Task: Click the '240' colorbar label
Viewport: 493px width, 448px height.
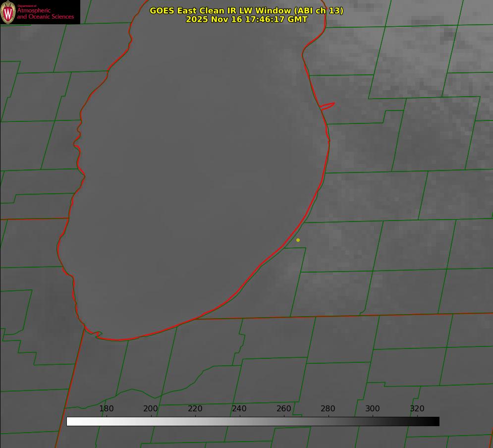Action: [239, 408]
